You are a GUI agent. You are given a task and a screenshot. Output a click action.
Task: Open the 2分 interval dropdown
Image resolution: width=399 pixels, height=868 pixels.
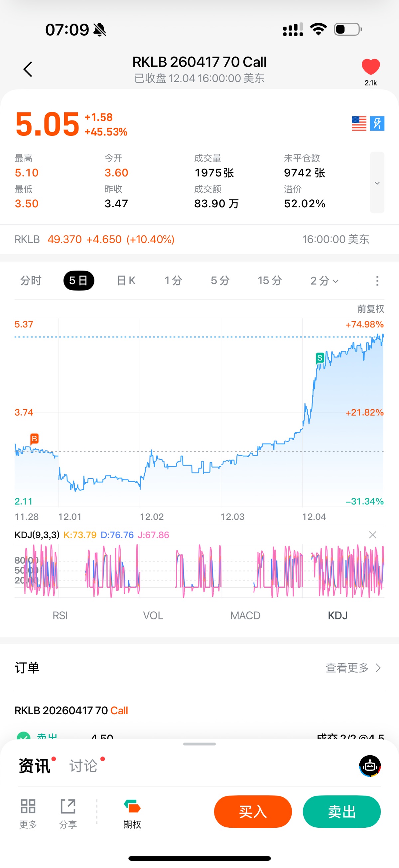click(x=324, y=281)
